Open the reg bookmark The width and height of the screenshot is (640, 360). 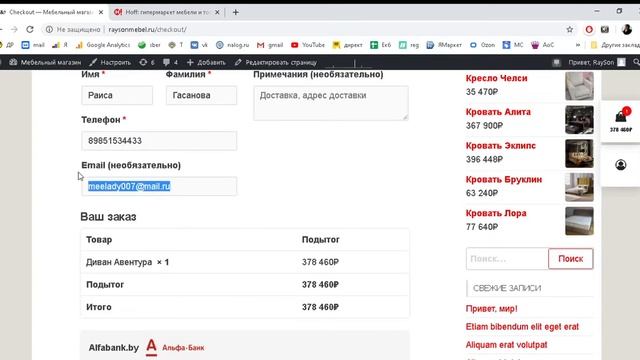[409, 45]
